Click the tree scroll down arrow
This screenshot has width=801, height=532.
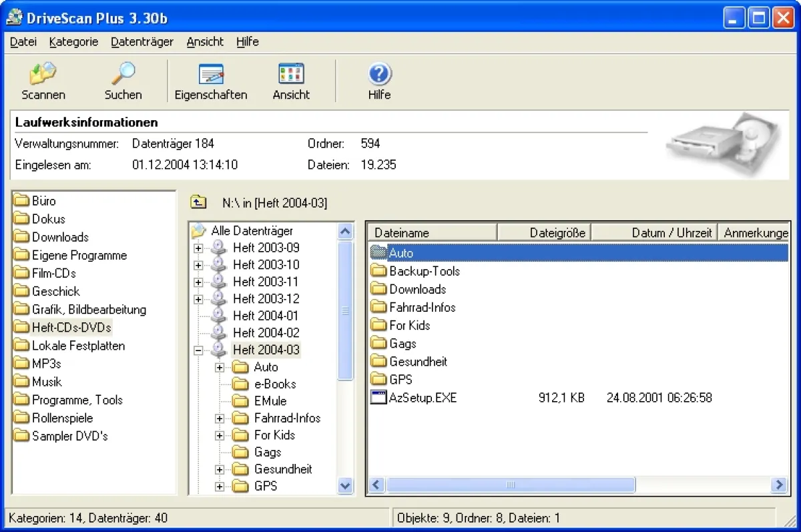click(x=346, y=486)
